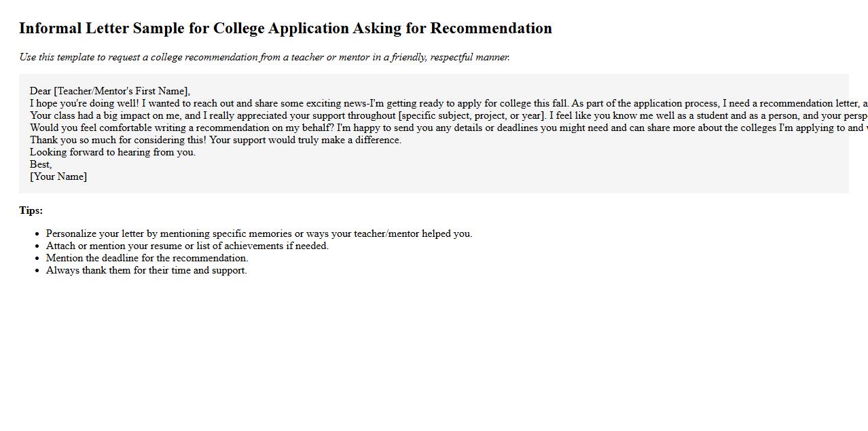Click the 'Informal Letter Sample' main heading
Viewport: 868px width, 431px height.
[x=285, y=29]
